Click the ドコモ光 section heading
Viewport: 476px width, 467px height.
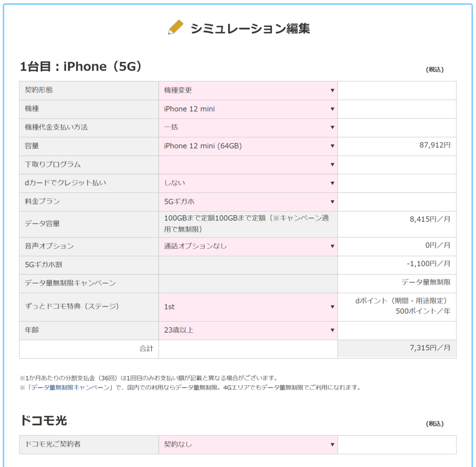pos(43,421)
